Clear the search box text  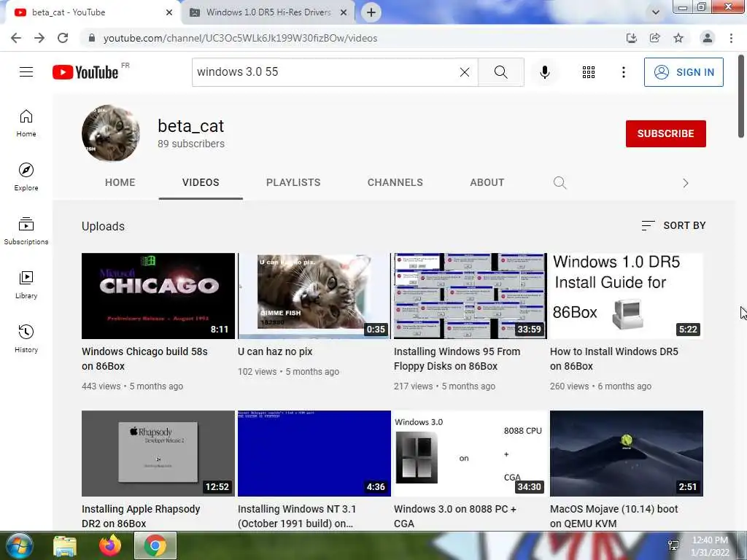465,72
